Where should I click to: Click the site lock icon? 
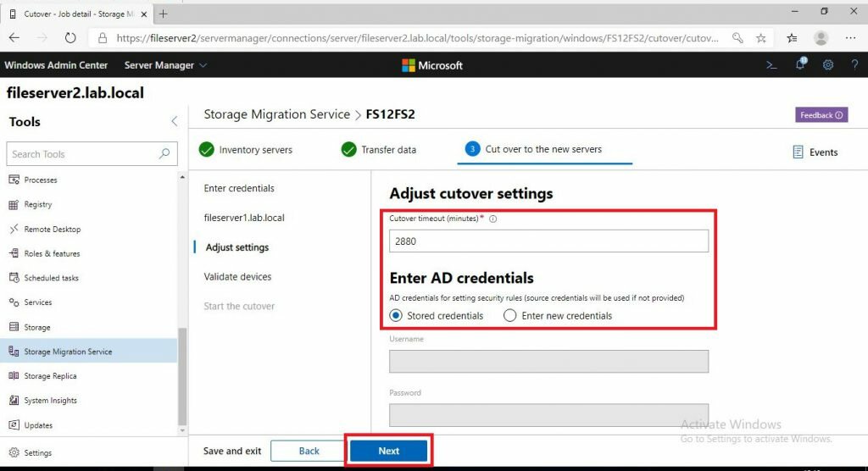point(103,37)
